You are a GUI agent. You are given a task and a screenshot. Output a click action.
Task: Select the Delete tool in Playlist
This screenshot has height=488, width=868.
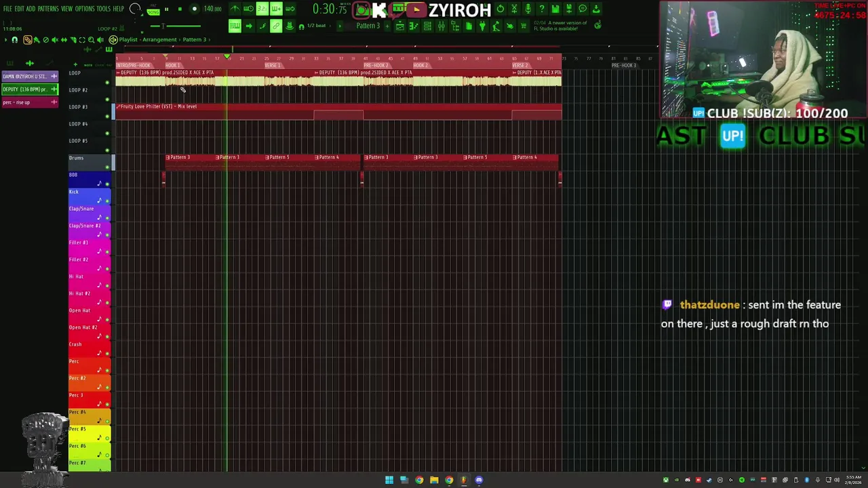pyautogui.click(x=45, y=40)
